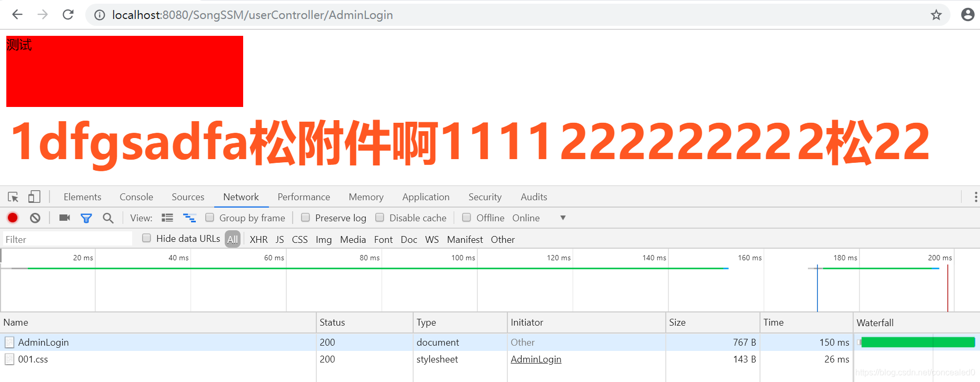Open the Memory tab

[x=366, y=197]
